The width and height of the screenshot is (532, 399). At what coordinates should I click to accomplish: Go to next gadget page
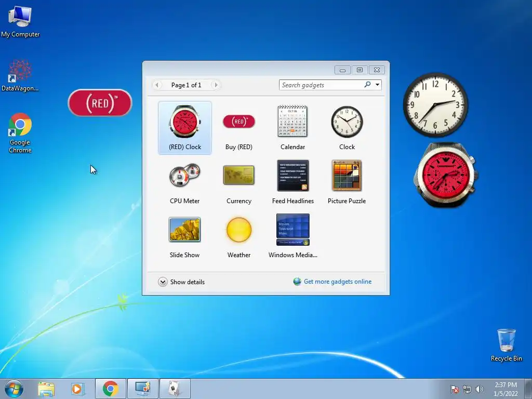tap(216, 85)
